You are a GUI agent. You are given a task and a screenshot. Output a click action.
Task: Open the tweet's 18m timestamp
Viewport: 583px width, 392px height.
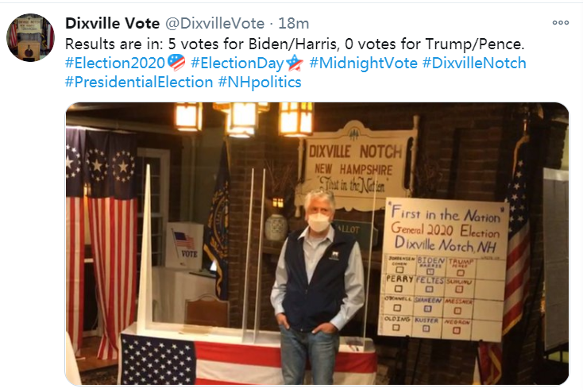coord(293,22)
